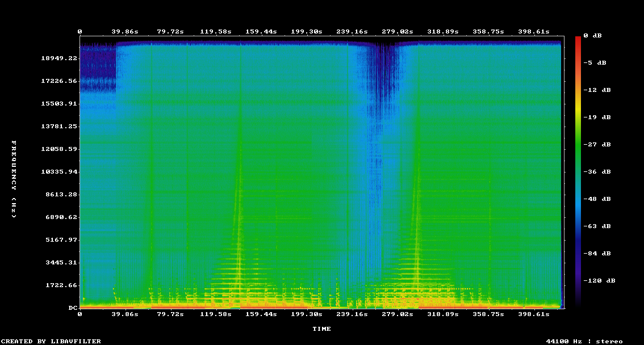Click the red top of the dB color bar
This screenshot has height=345, width=644.
(x=578, y=39)
